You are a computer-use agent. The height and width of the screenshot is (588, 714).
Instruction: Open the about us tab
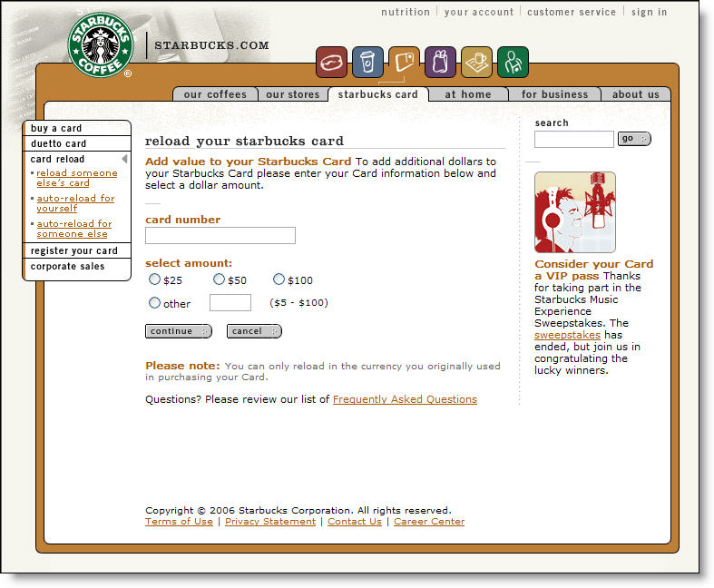click(636, 94)
